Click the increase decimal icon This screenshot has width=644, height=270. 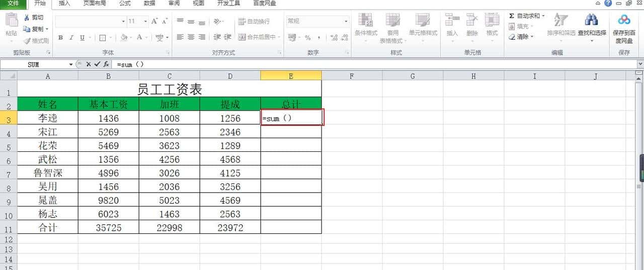[334, 38]
